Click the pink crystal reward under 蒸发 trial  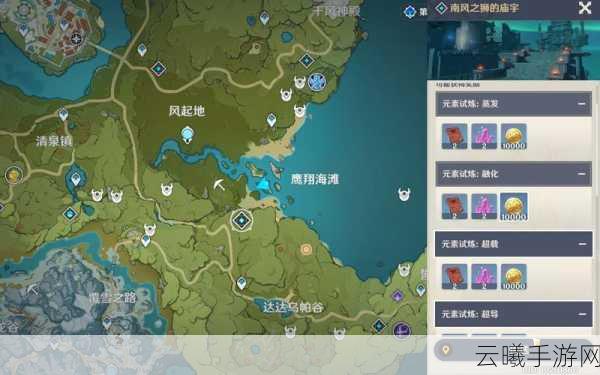point(484,136)
